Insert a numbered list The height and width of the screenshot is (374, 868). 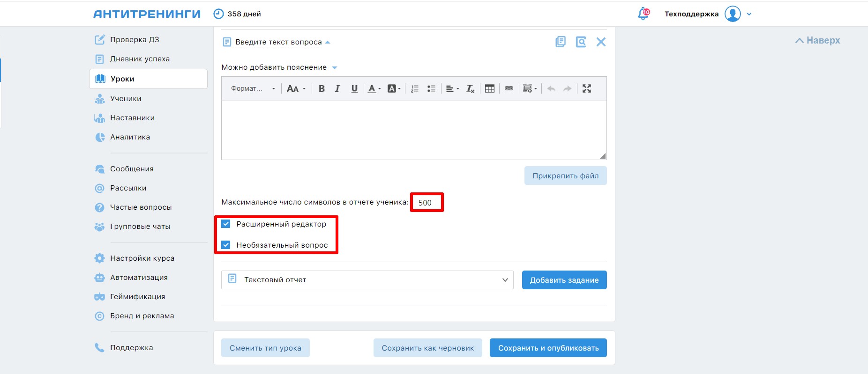(x=414, y=88)
